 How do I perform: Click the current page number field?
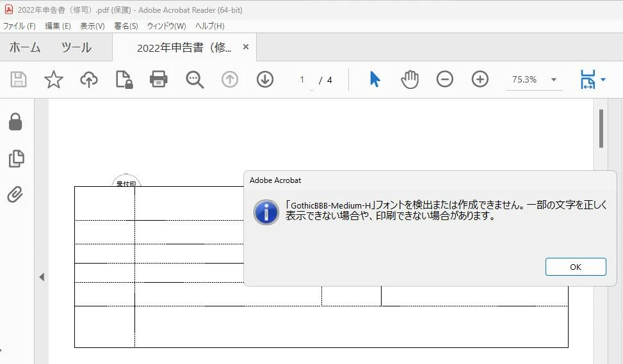[x=303, y=80]
